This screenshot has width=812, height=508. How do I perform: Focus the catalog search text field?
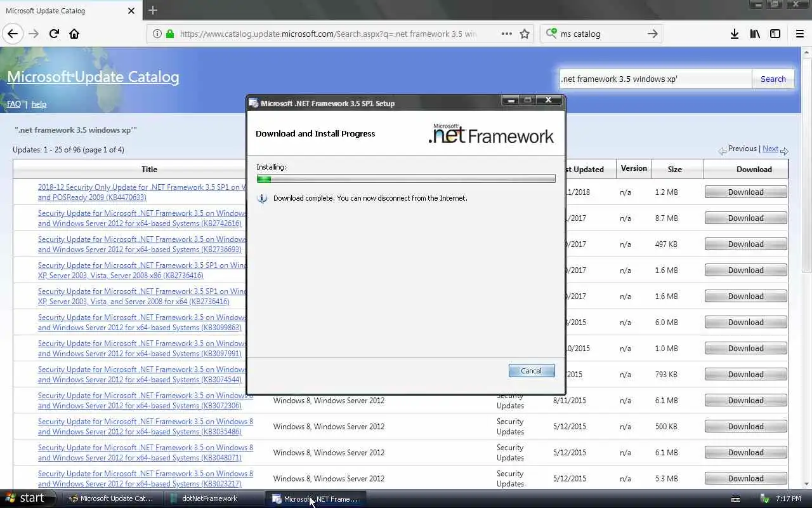click(x=655, y=79)
